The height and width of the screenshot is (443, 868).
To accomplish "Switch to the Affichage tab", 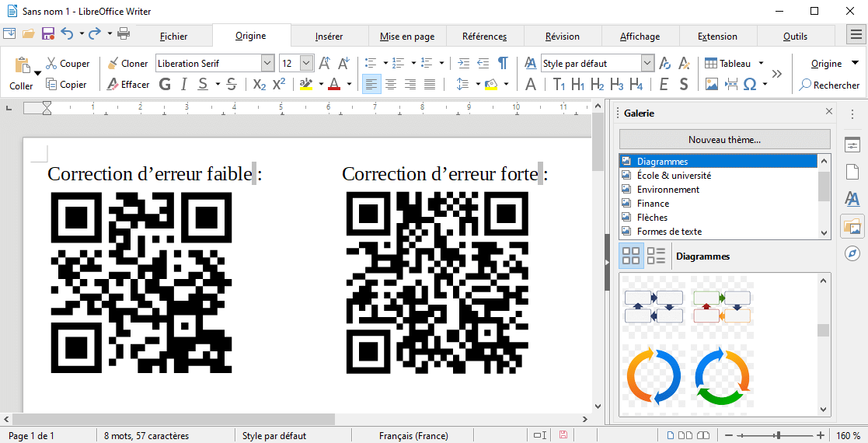I will [x=640, y=37].
